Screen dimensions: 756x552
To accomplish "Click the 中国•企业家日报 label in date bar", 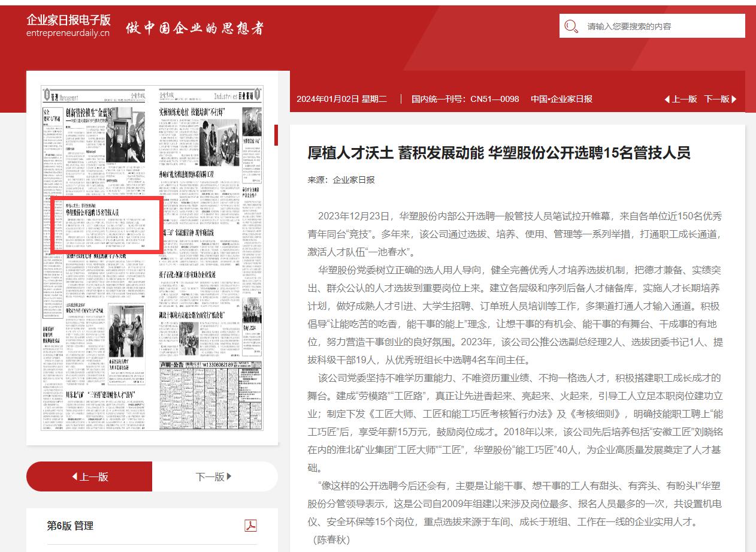I will (561, 99).
